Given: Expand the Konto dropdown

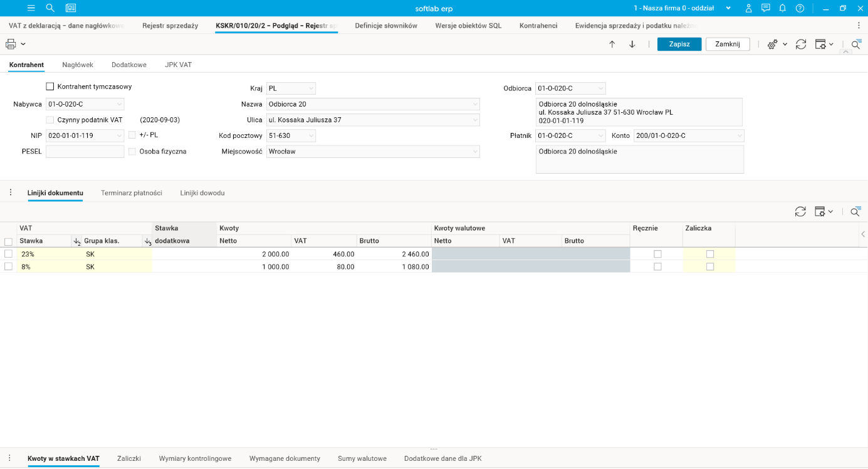Looking at the screenshot, I should point(740,135).
